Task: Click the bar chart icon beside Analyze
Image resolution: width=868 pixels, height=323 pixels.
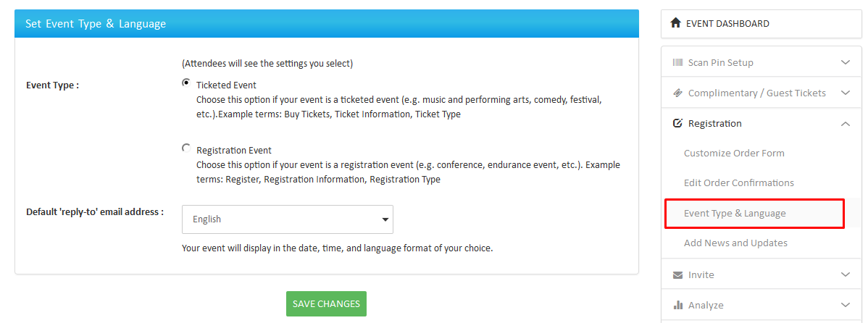Action: [x=677, y=305]
